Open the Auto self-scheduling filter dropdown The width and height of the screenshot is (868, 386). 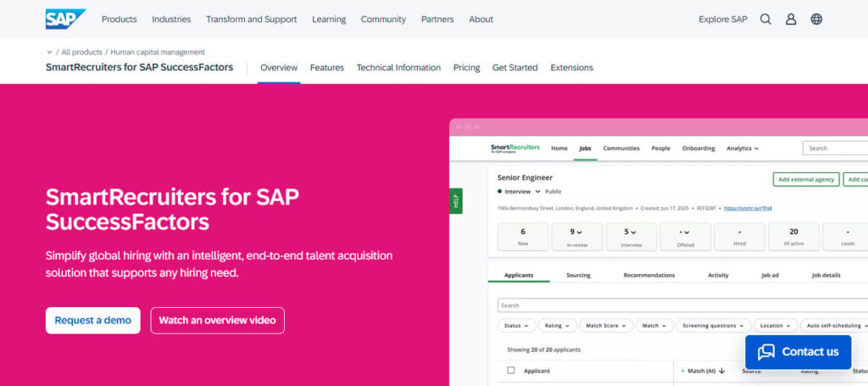pyautogui.click(x=834, y=326)
